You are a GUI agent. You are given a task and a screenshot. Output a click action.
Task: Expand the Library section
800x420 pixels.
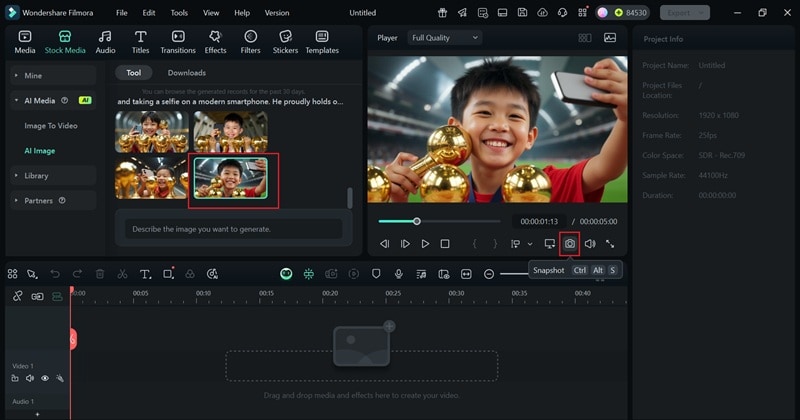[53, 176]
